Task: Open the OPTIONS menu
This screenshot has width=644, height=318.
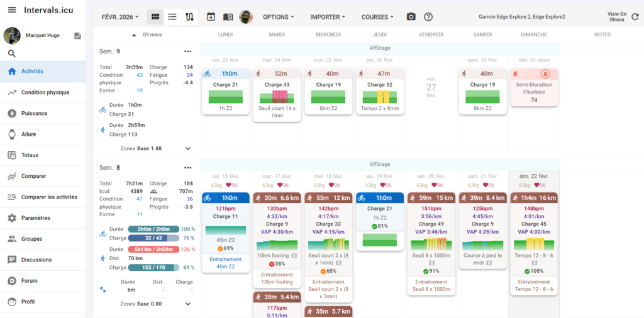Action: (x=278, y=17)
